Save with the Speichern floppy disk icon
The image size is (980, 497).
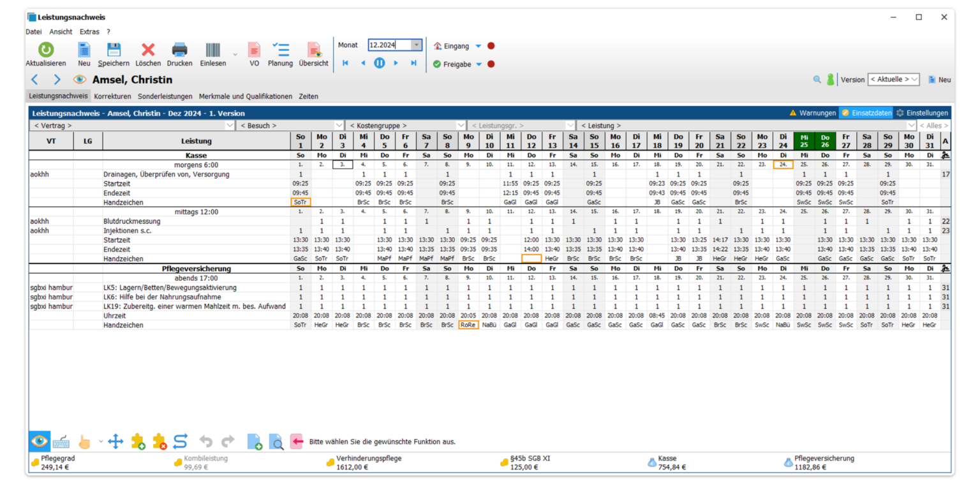coord(114,50)
